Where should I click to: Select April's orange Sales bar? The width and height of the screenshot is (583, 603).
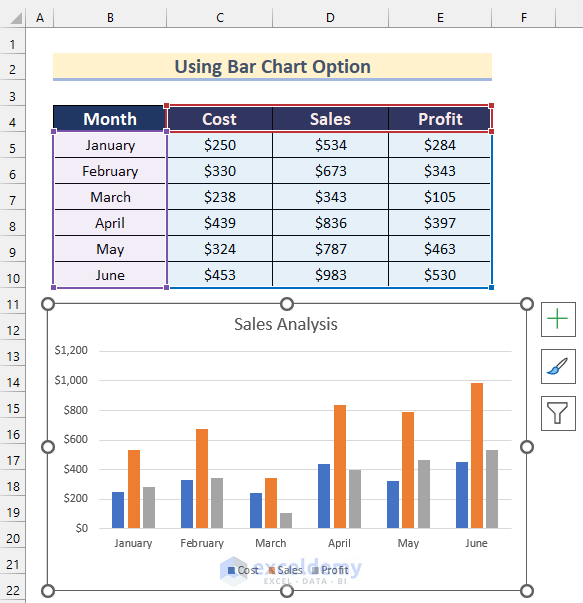click(340, 466)
